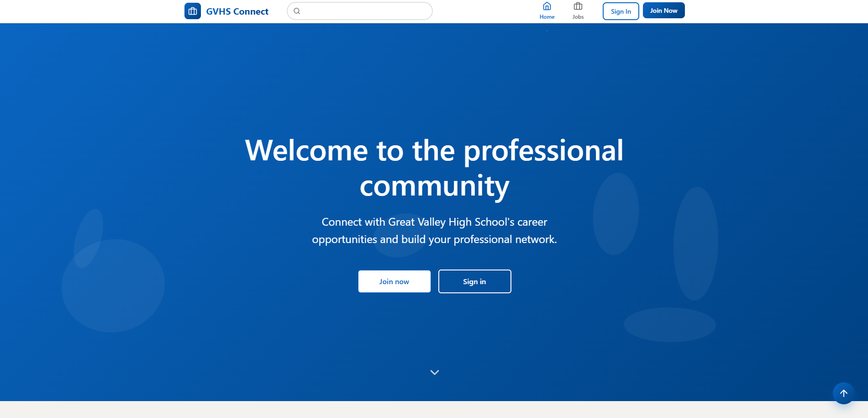Open the GVHS Connect brand link

(x=237, y=11)
